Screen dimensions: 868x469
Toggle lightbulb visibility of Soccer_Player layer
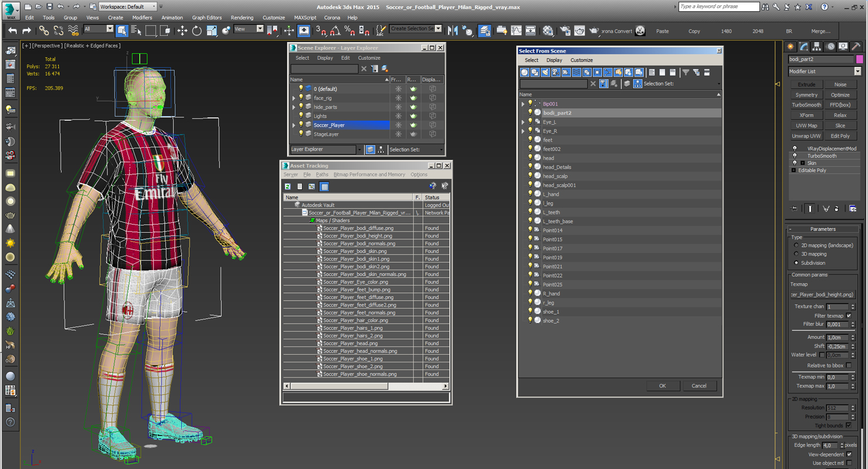pos(301,125)
